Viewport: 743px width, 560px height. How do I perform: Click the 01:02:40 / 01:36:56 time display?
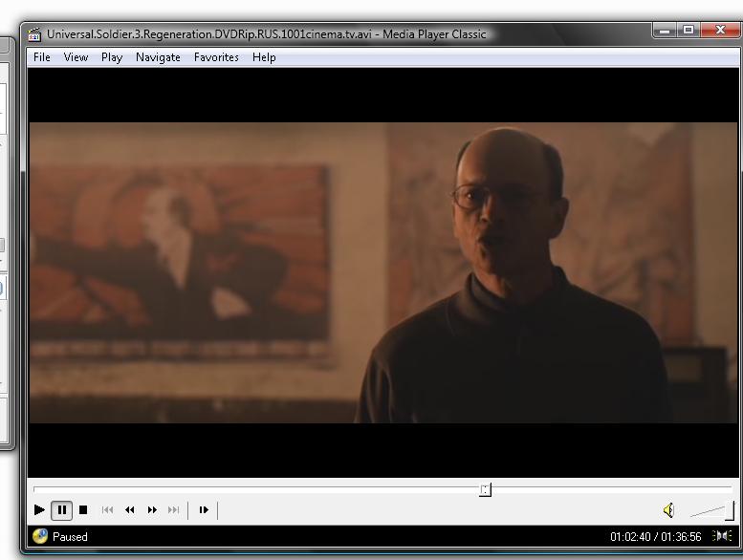click(655, 537)
